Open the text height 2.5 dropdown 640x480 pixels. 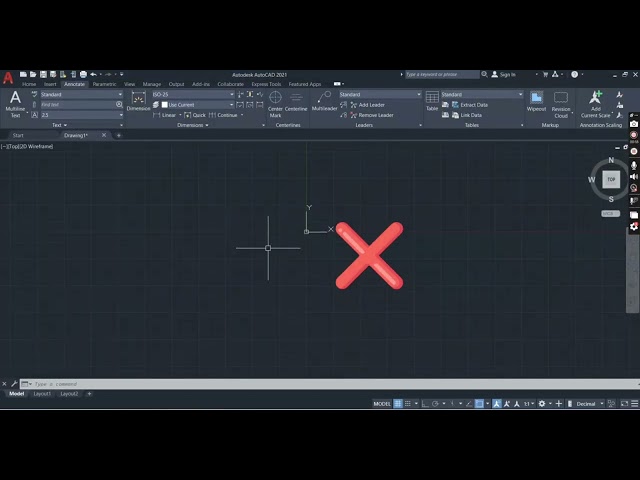click(x=81, y=115)
